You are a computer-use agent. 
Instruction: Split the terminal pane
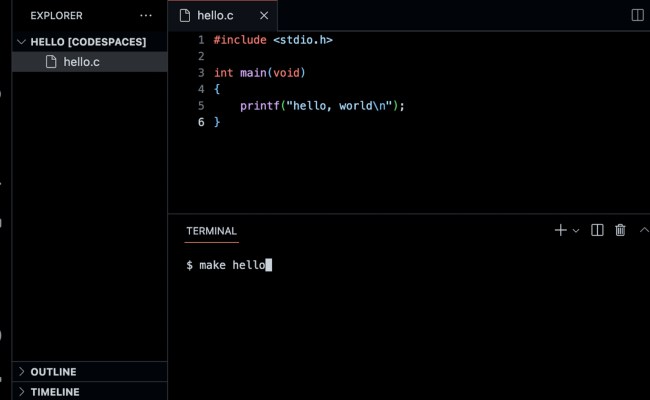click(x=597, y=230)
